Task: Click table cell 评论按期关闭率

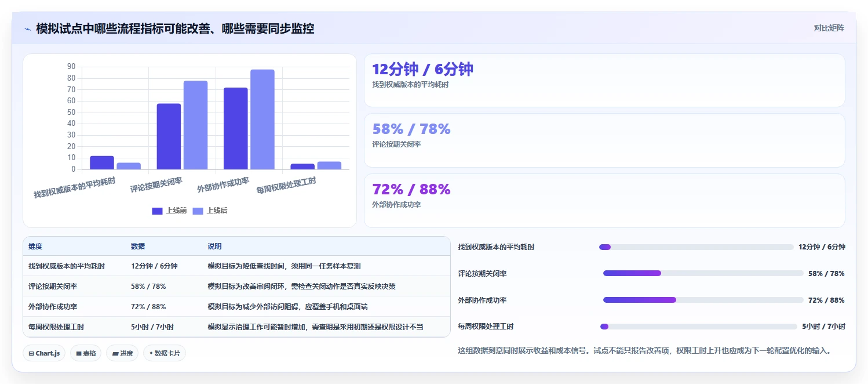Action: (x=53, y=287)
